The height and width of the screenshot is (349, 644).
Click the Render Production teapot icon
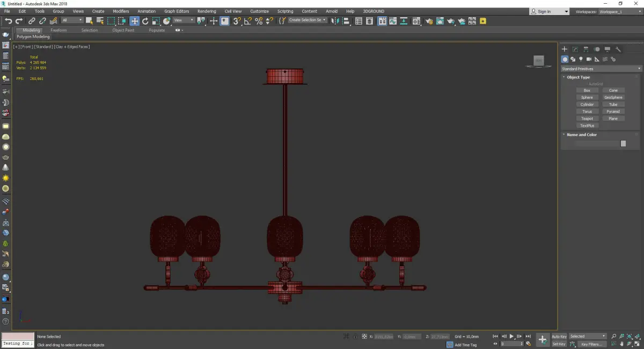451,21
